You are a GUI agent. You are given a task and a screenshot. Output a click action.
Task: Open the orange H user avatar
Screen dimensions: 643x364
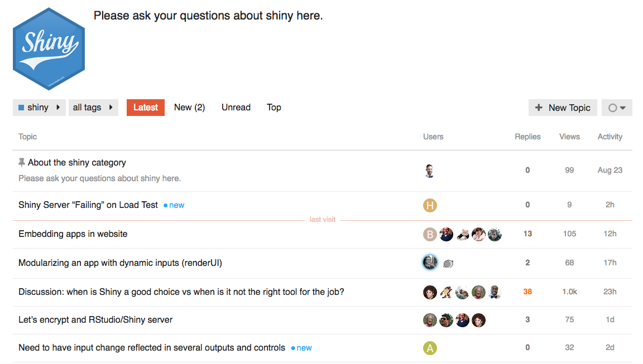pyautogui.click(x=430, y=205)
